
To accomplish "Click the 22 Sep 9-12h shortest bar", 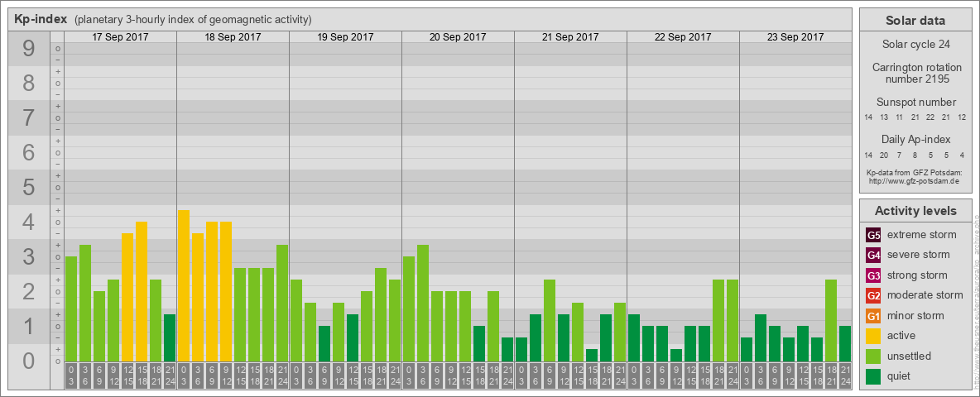I will click(x=675, y=355).
